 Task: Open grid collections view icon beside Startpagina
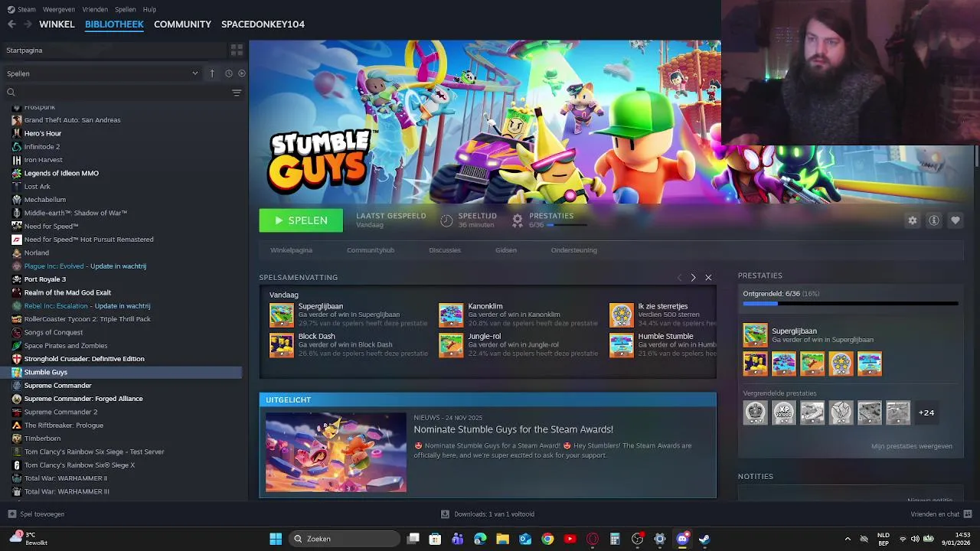237,50
